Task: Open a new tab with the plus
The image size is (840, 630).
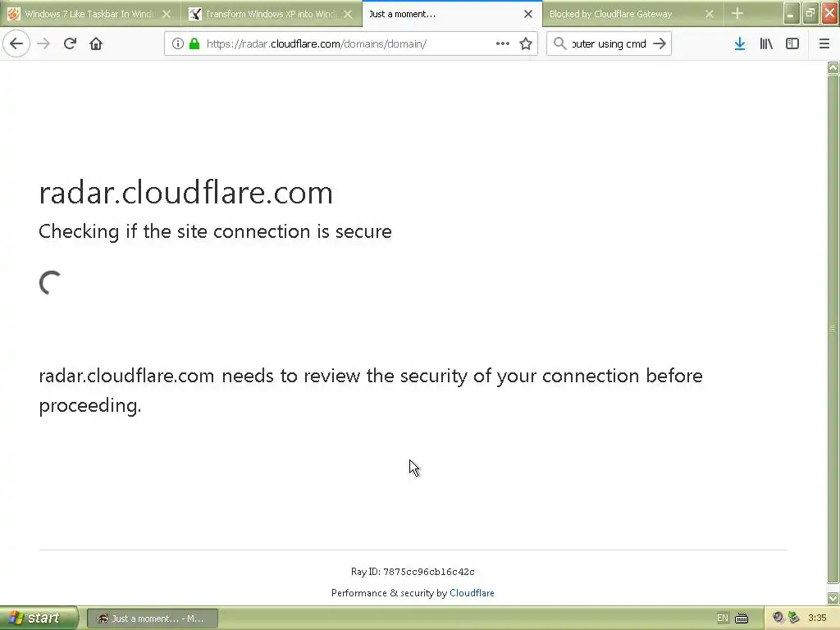Action: coord(737,13)
